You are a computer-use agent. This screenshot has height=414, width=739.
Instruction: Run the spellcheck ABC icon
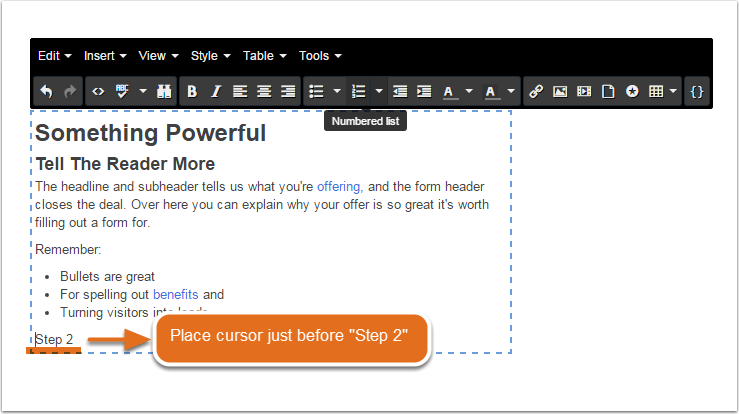(122, 91)
